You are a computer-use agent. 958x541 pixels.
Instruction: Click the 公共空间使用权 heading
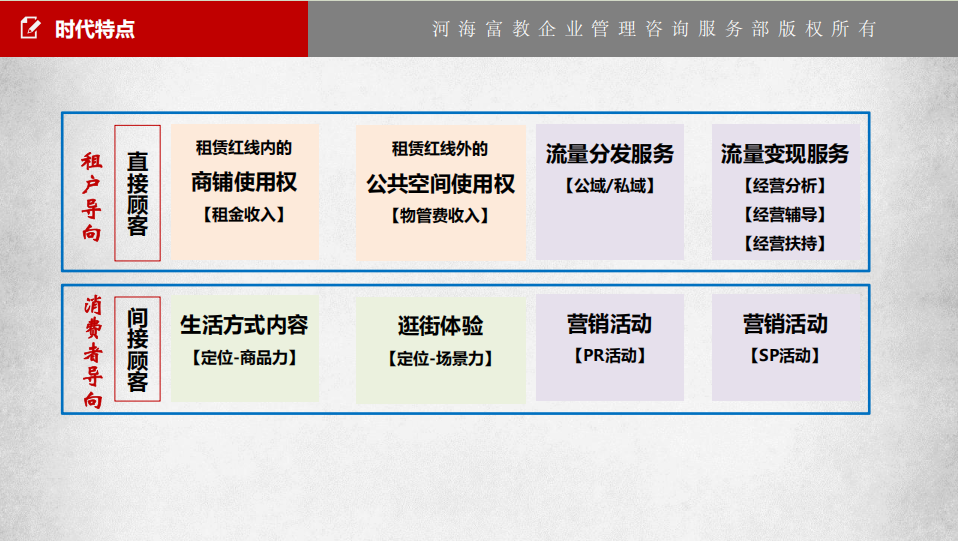pos(441,183)
